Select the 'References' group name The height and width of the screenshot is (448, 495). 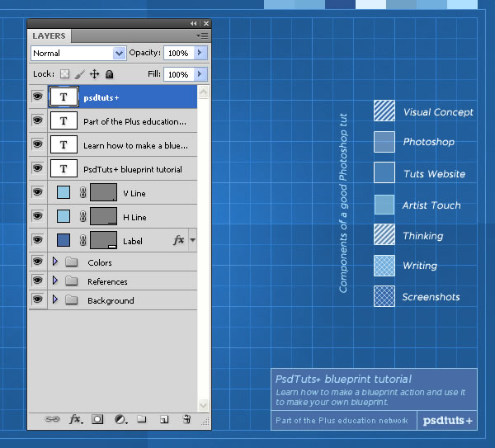point(107,281)
